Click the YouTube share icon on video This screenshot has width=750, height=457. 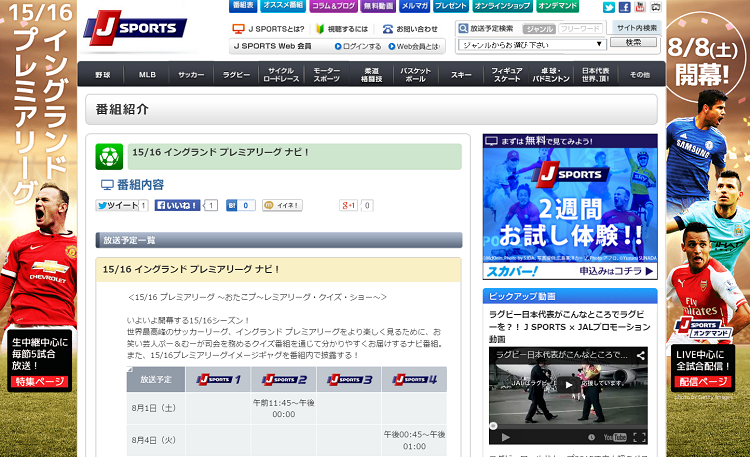pos(640,355)
